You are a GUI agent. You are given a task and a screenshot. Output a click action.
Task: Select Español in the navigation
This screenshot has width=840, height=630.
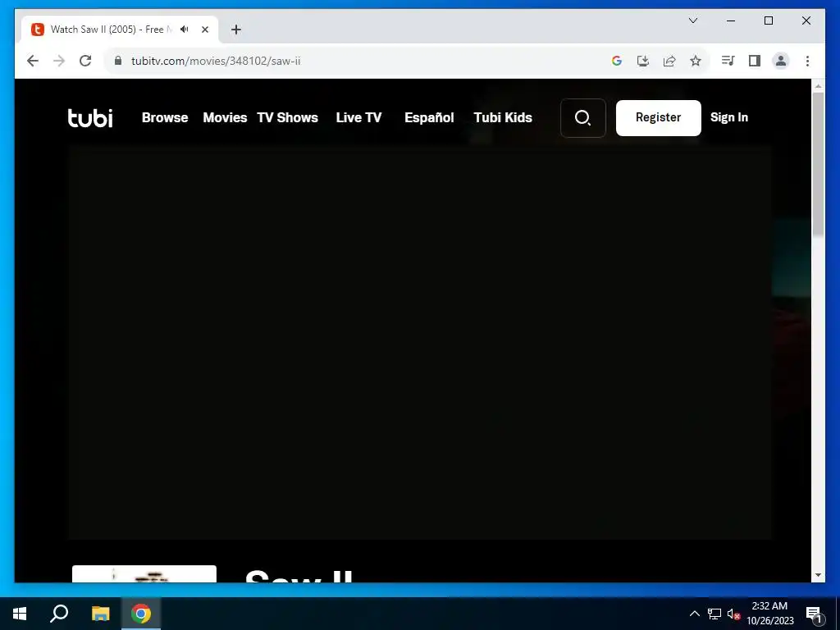pos(429,118)
